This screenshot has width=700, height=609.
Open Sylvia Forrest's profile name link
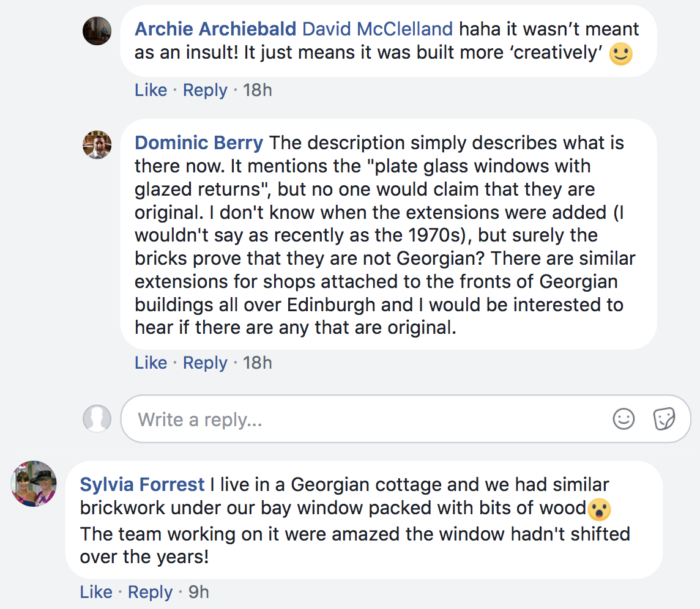click(x=142, y=485)
